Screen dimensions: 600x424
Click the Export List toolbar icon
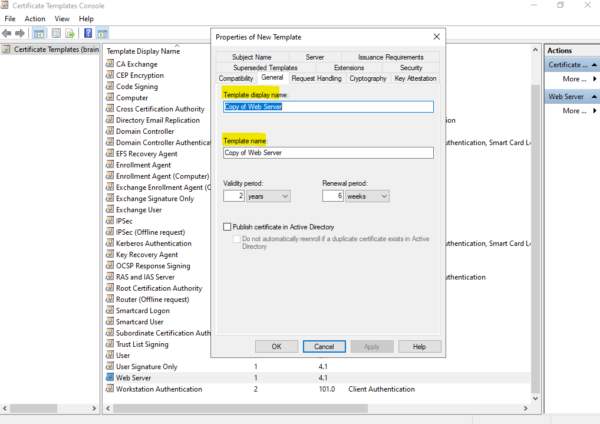70,33
